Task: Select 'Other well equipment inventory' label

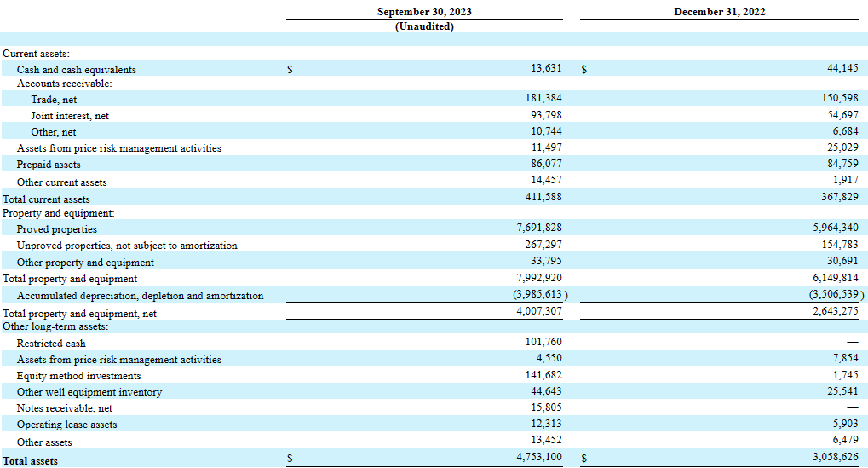Action: (89, 392)
